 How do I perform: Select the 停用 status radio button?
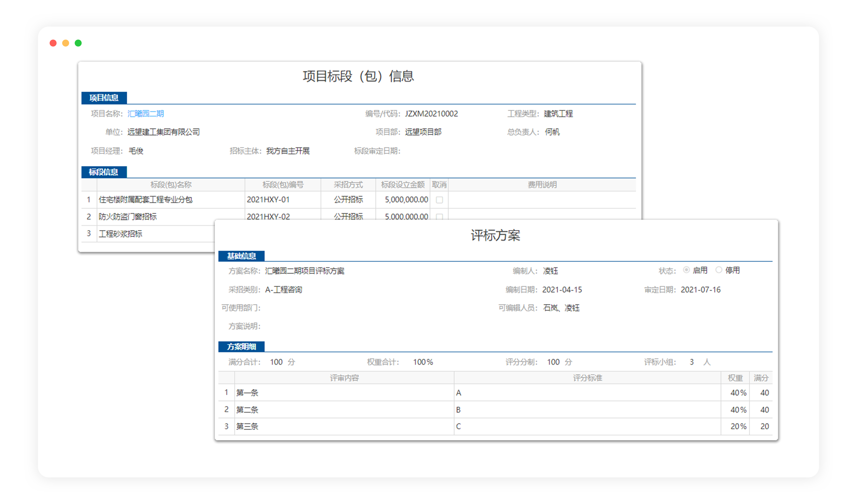[x=719, y=270]
